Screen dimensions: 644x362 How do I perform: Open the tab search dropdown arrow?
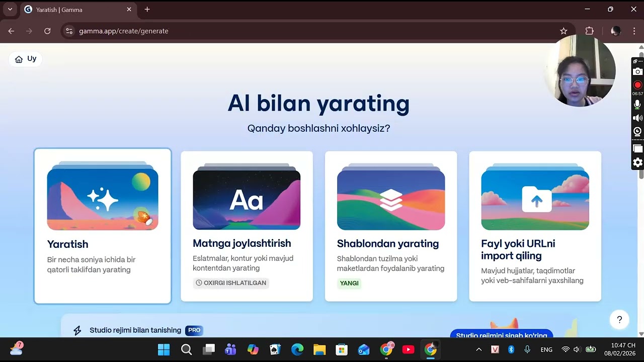[x=10, y=9]
